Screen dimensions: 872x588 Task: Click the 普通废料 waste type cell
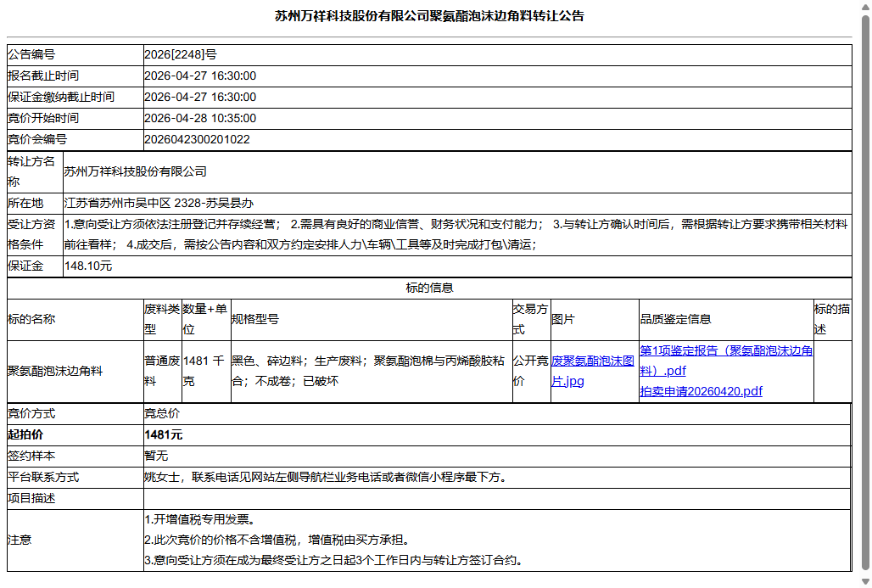click(x=162, y=371)
